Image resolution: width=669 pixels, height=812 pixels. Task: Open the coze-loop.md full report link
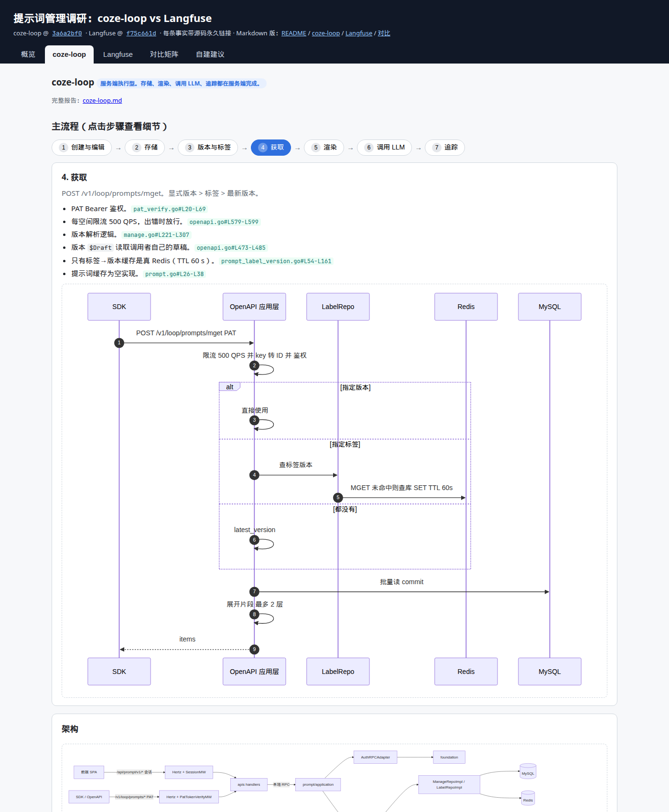coord(102,101)
